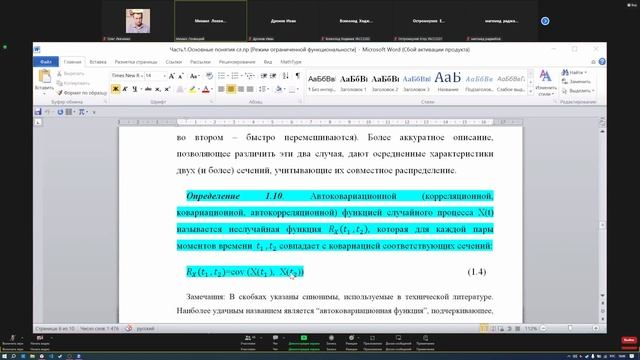Viewport: 640px width, 360px height.
Task: Toggle Italic (К) formatting
Action: click(125, 89)
